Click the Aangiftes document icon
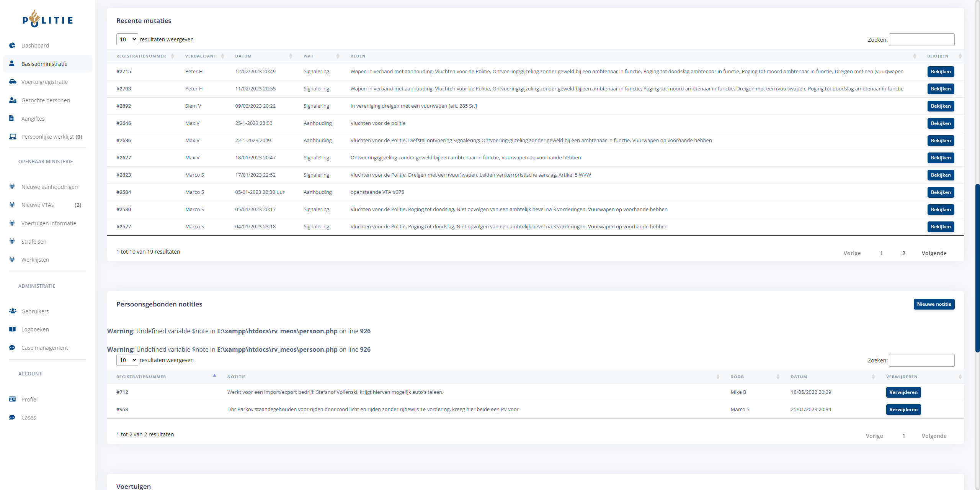Viewport: 980px width, 490px height. 11,118
